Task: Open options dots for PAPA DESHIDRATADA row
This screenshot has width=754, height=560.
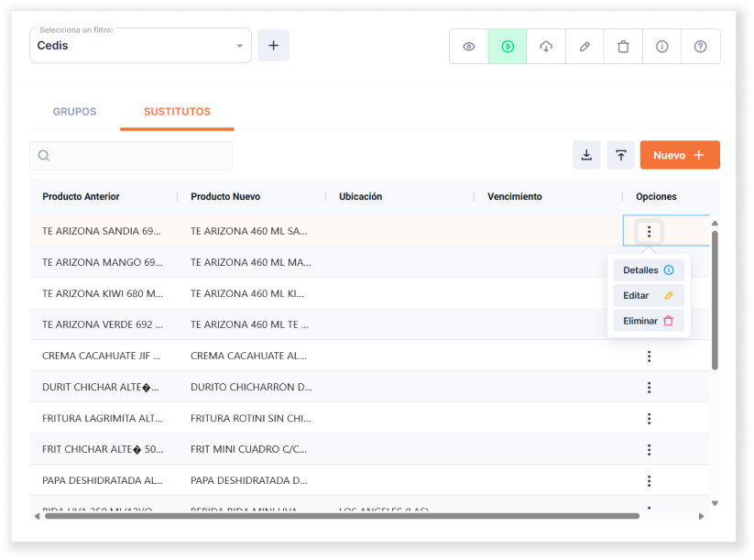Action: tap(649, 480)
